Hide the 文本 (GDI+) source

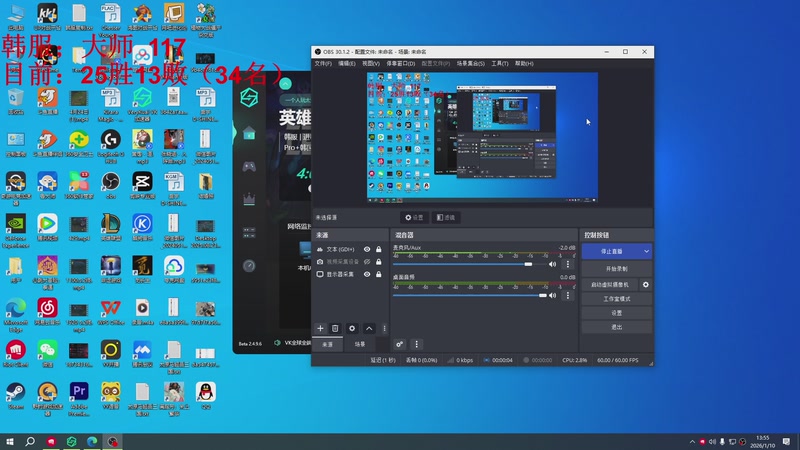[367, 249]
